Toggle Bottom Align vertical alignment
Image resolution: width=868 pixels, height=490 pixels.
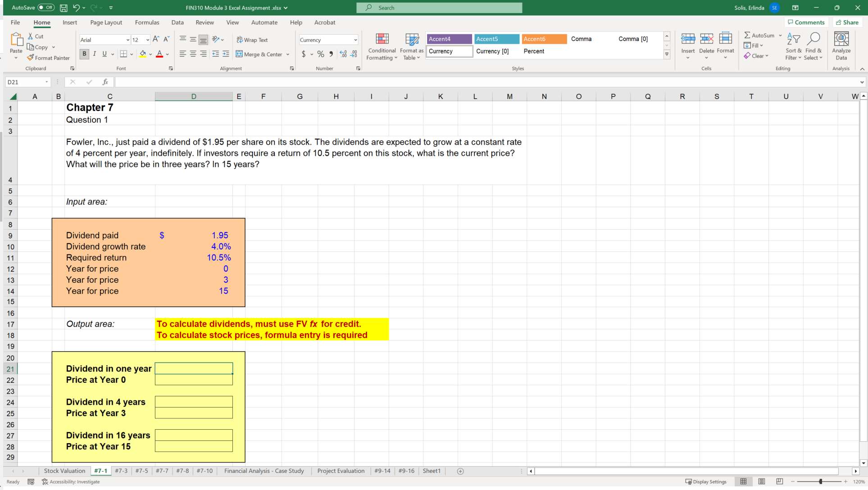[203, 40]
